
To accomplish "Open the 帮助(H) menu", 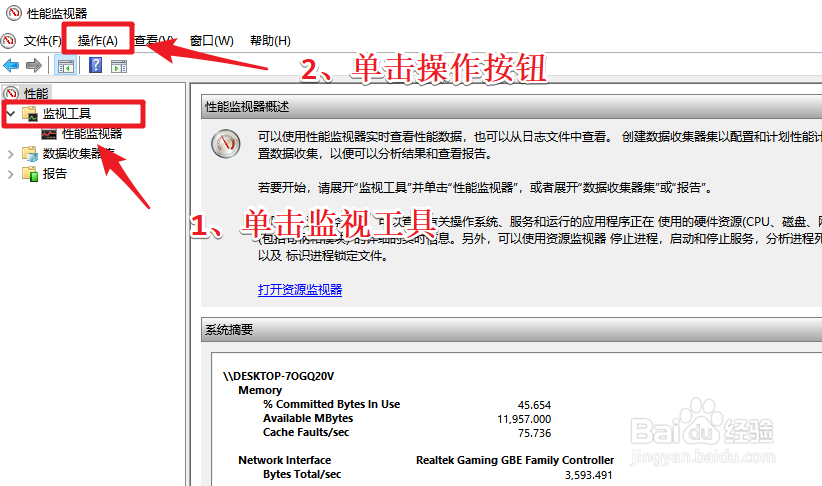I will tap(270, 40).
